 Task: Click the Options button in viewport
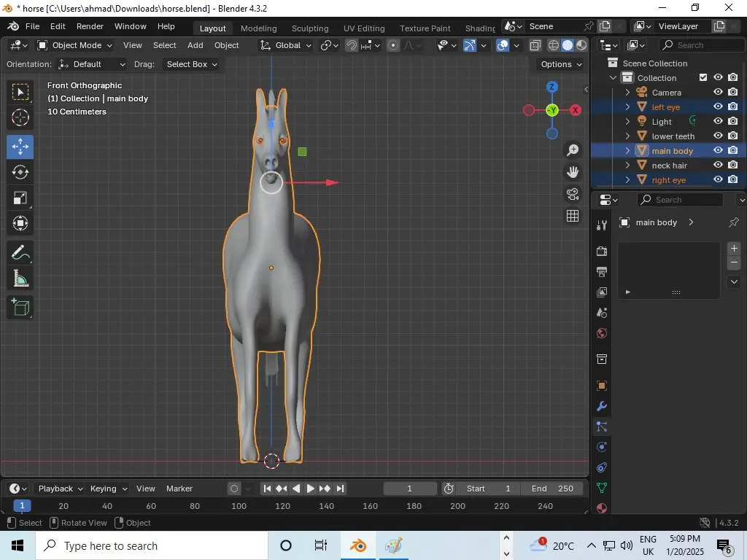(561, 64)
